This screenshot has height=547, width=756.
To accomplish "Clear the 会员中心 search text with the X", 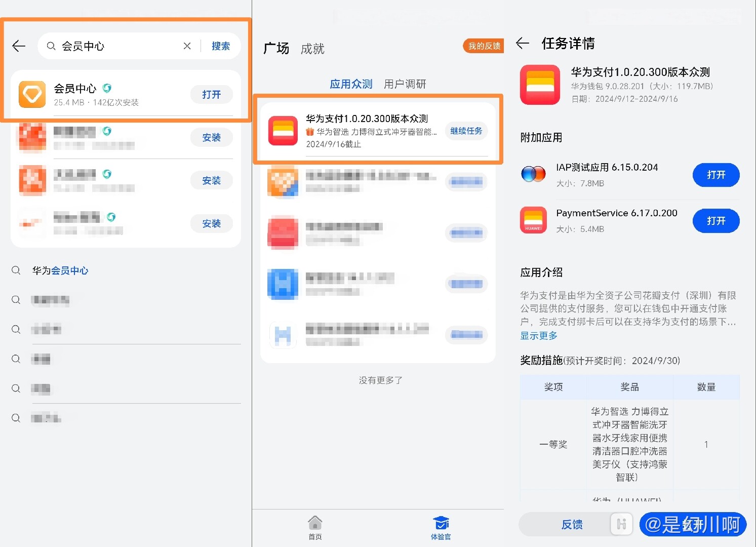I will coord(187,46).
